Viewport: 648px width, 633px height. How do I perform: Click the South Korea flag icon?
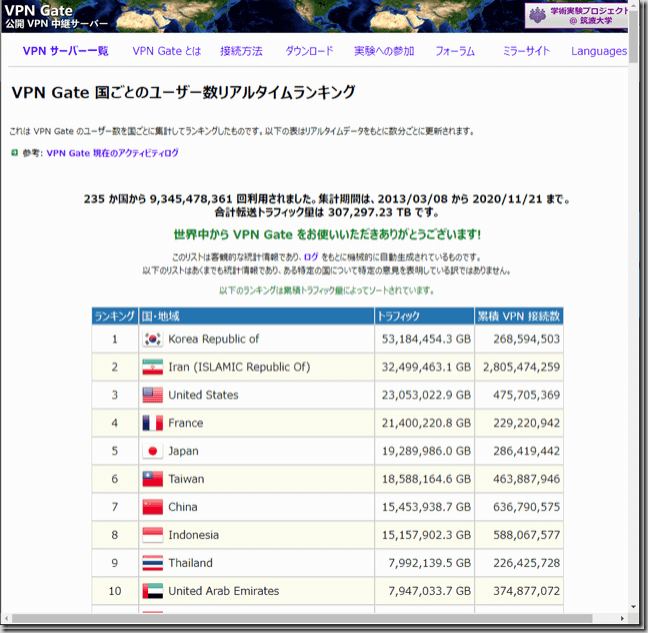(x=152, y=339)
